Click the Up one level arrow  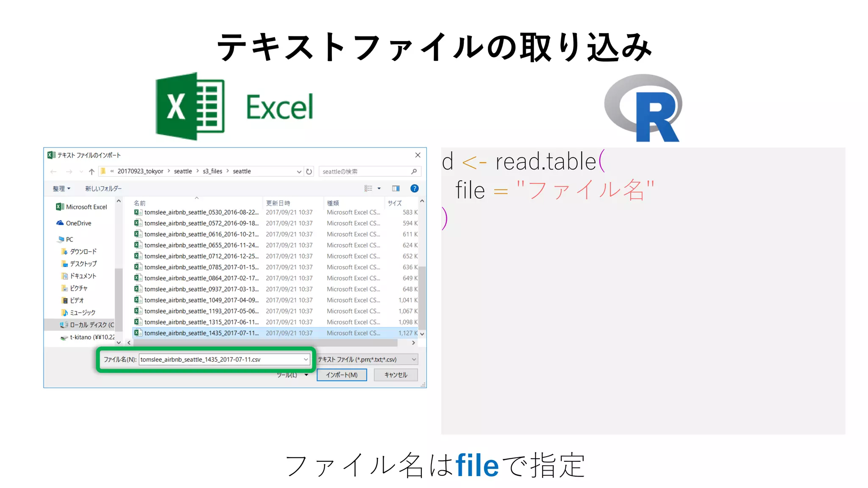click(92, 172)
